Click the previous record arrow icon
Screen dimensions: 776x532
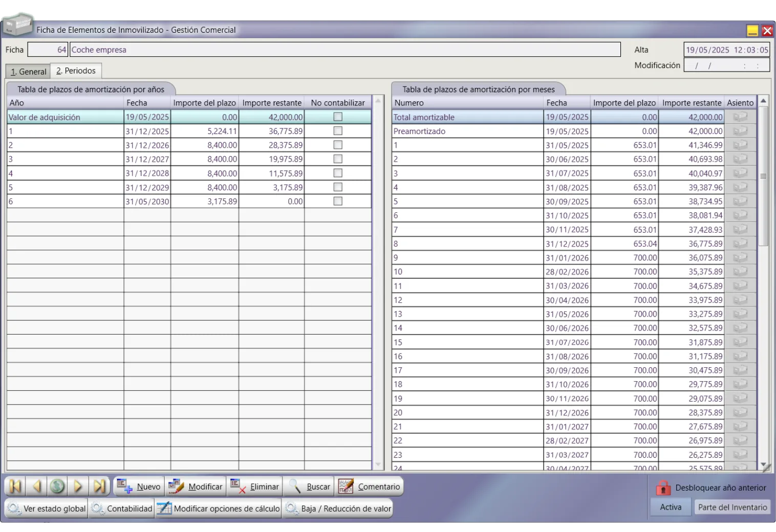point(36,486)
